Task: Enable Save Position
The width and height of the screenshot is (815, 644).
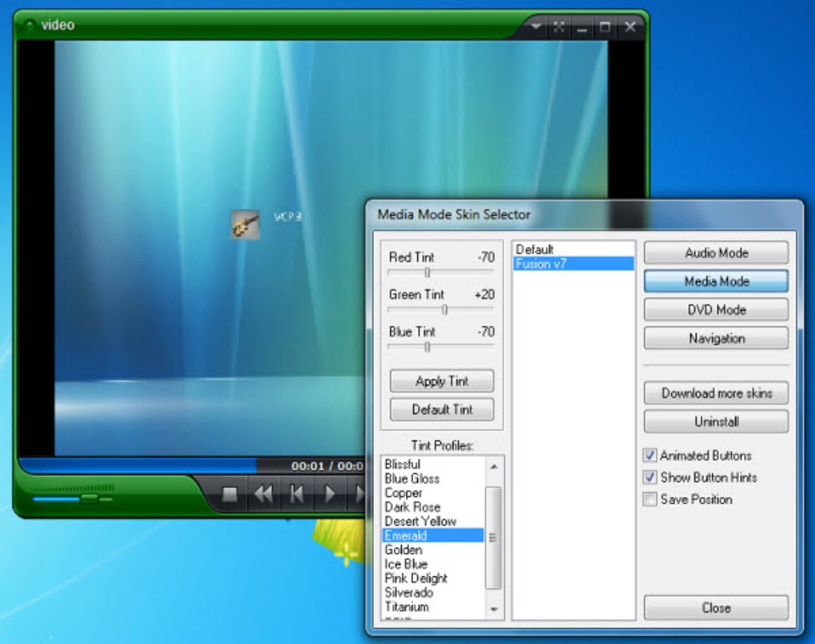Action: click(x=650, y=499)
